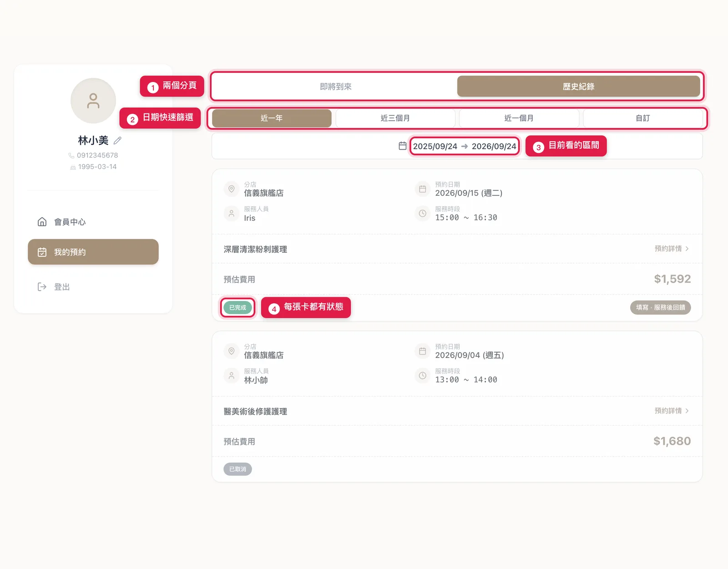Click location pin icon in 2026/09/04 card
Screen dimensions: 728x569
pyautogui.click(x=232, y=351)
